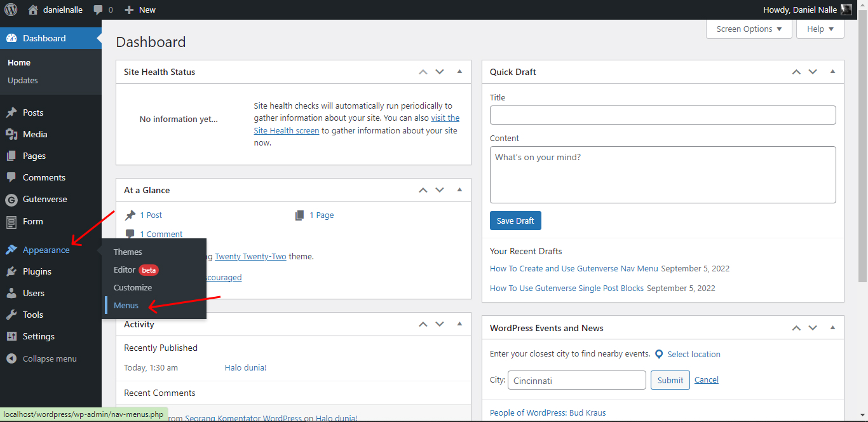Select the Plugins plug icon
The width and height of the screenshot is (868, 422).
(11, 271)
